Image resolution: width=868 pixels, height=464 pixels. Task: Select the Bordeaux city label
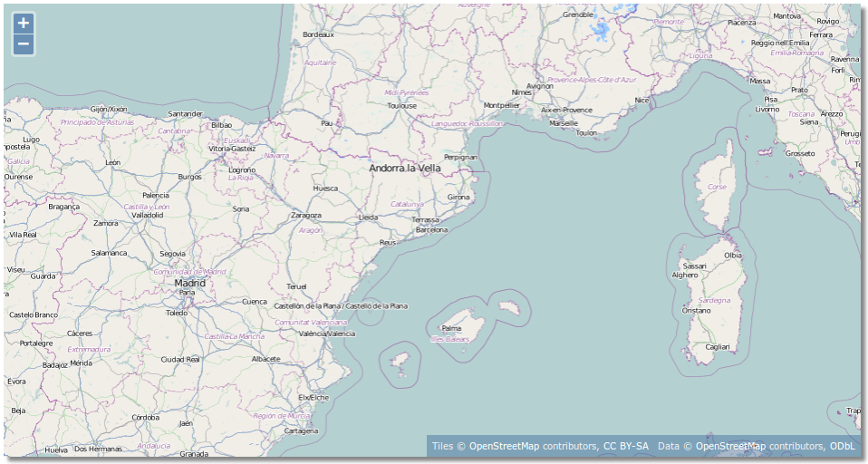[318, 34]
